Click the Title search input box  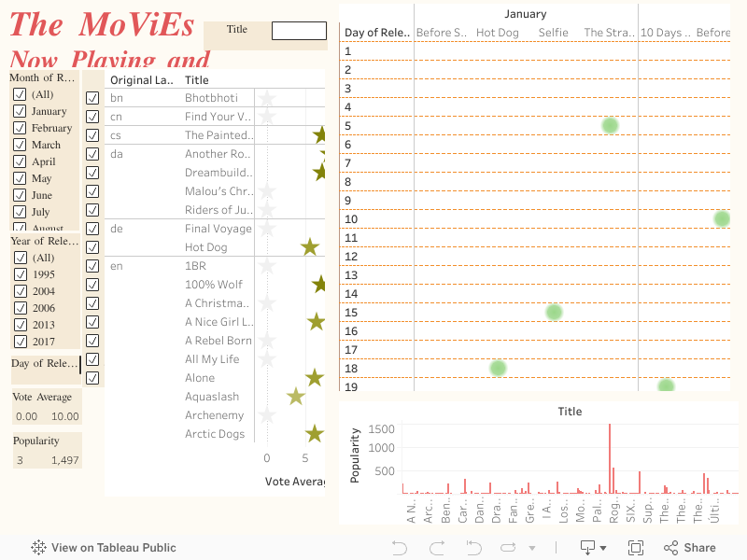[x=299, y=31]
